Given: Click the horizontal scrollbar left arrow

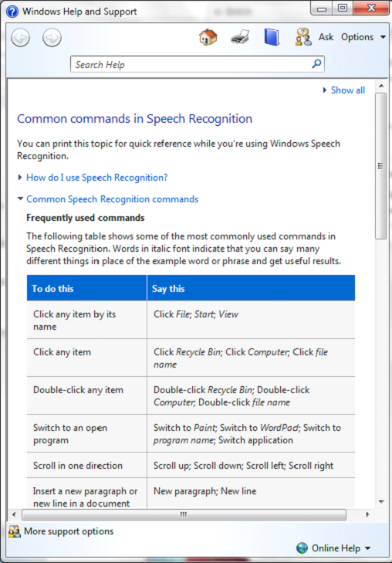Looking at the screenshot, I should [x=14, y=514].
